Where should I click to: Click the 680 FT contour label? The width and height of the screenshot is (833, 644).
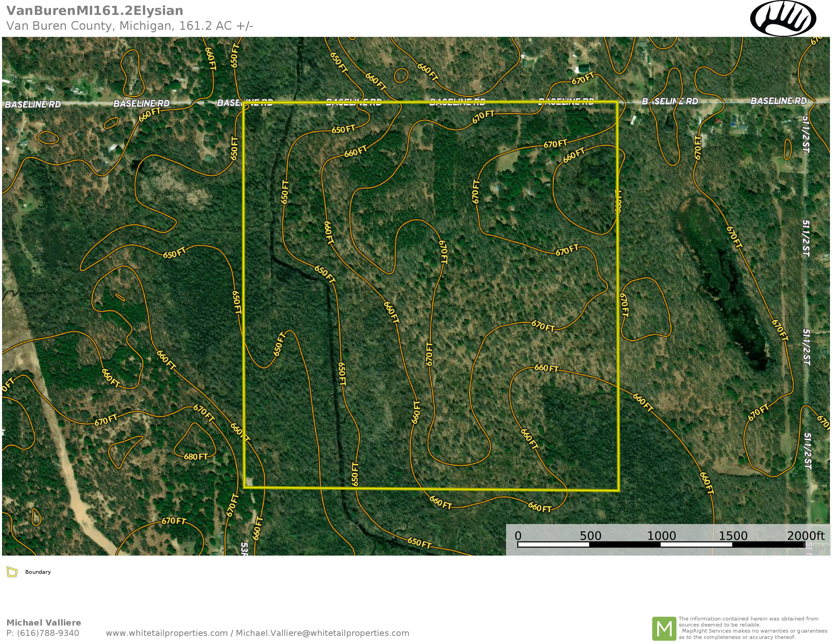coord(196,457)
